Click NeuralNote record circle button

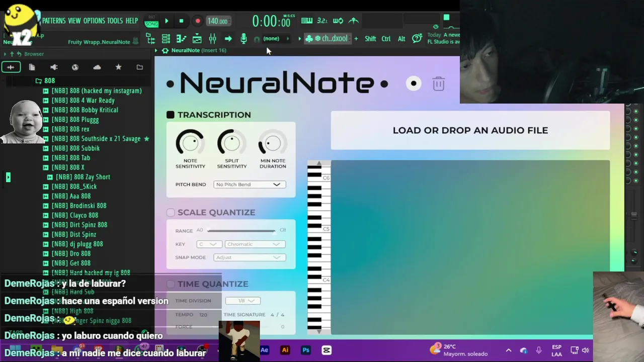(x=414, y=83)
